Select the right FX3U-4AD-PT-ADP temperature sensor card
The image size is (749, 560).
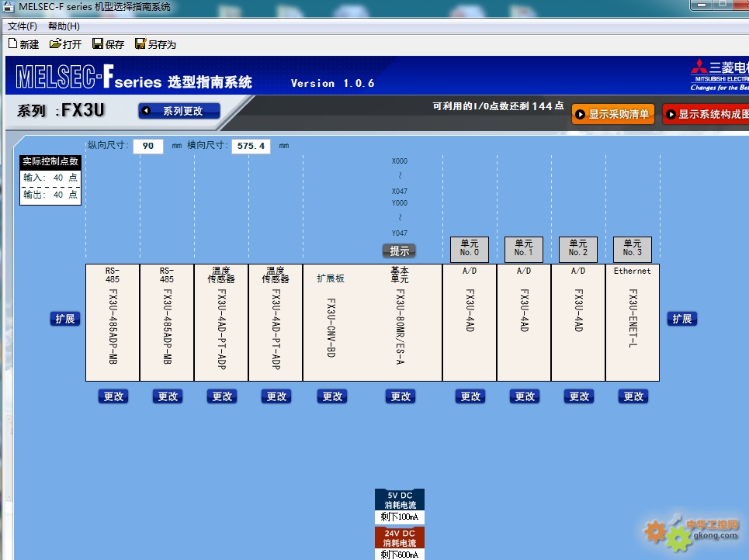(x=276, y=323)
